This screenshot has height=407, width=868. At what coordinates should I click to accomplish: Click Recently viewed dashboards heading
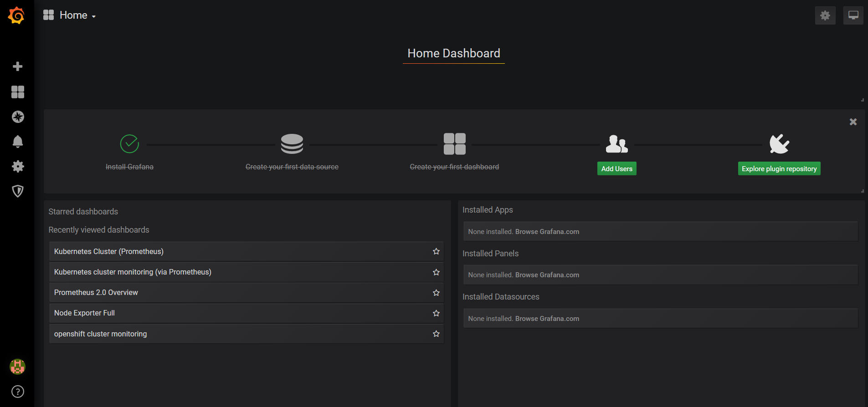[x=99, y=230]
